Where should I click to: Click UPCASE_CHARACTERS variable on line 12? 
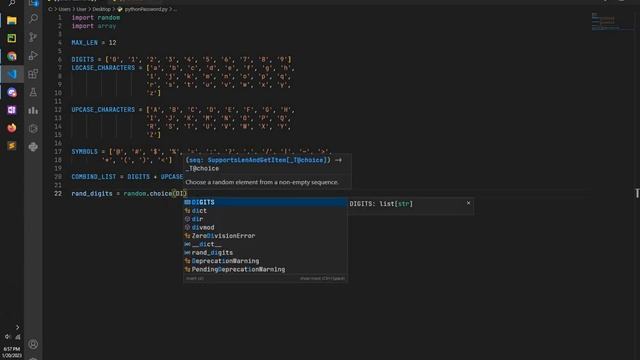(103, 110)
